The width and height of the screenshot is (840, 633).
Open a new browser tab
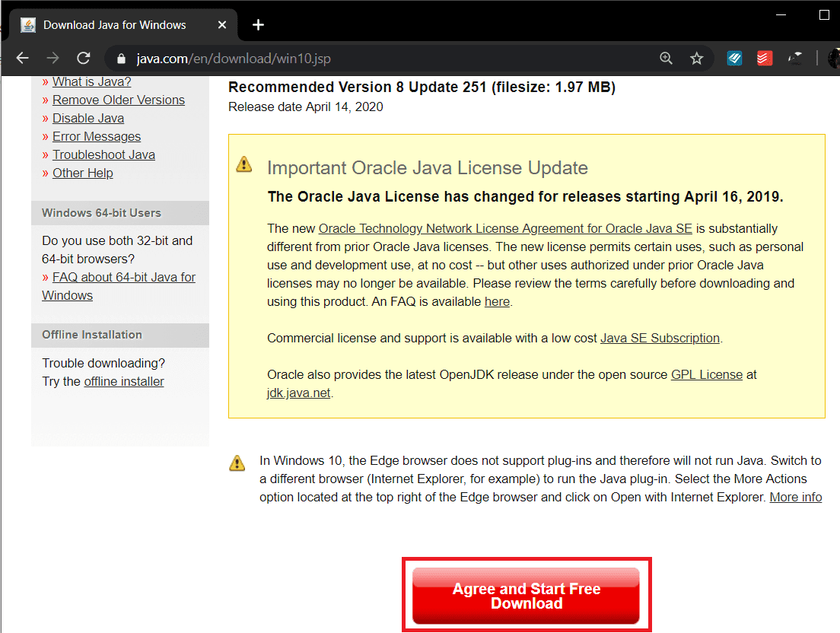tap(258, 24)
